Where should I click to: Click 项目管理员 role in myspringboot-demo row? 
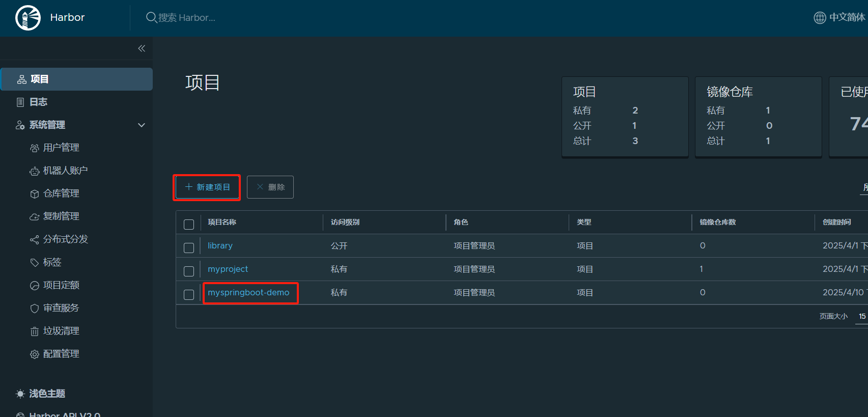pyautogui.click(x=474, y=293)
